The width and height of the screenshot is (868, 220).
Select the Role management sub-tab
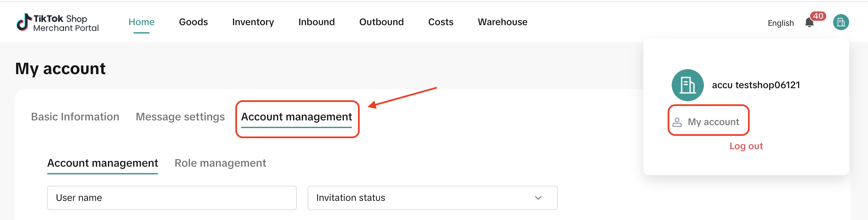click(220, 163)
